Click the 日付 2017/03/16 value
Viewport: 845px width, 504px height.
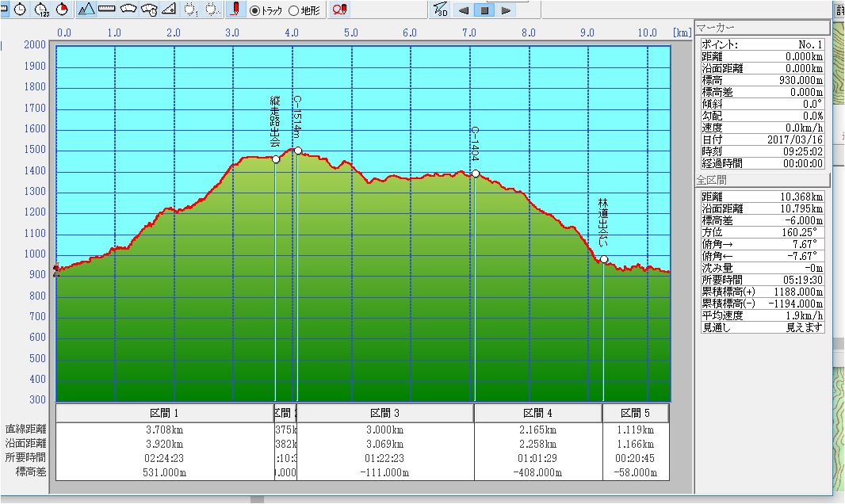[795, 139]
